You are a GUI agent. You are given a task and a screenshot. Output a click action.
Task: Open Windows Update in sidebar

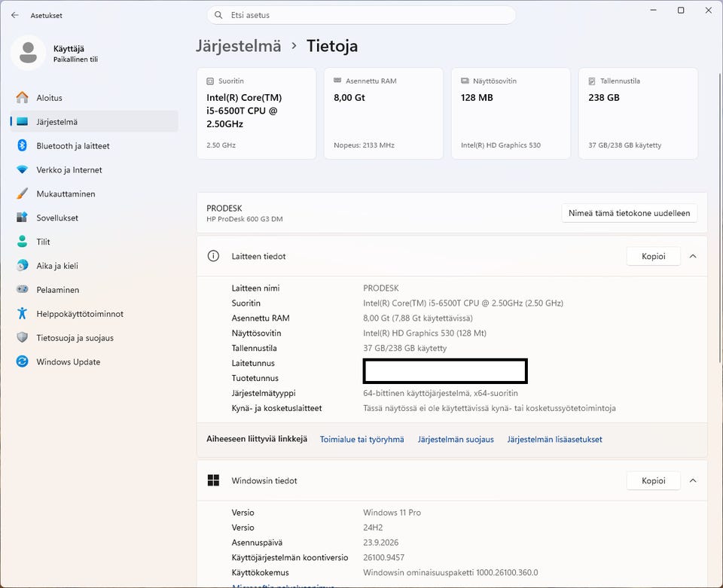click(94, 361)
